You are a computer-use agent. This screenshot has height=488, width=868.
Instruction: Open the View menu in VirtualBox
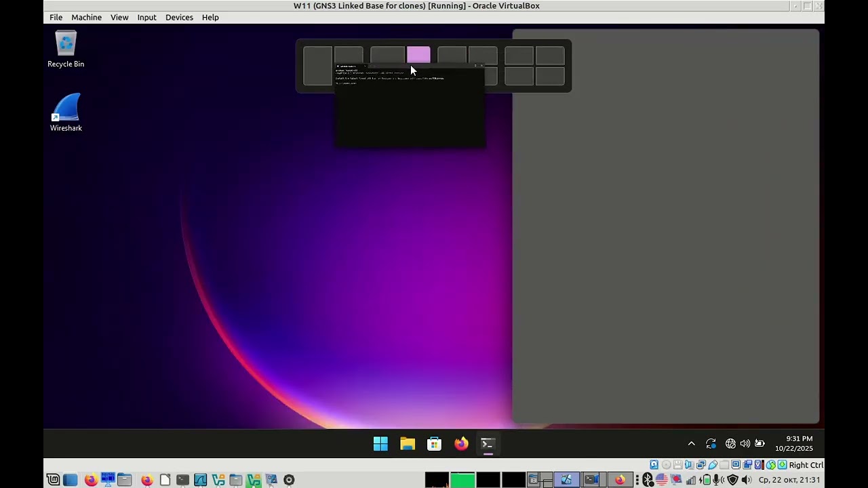click(119, 17)
